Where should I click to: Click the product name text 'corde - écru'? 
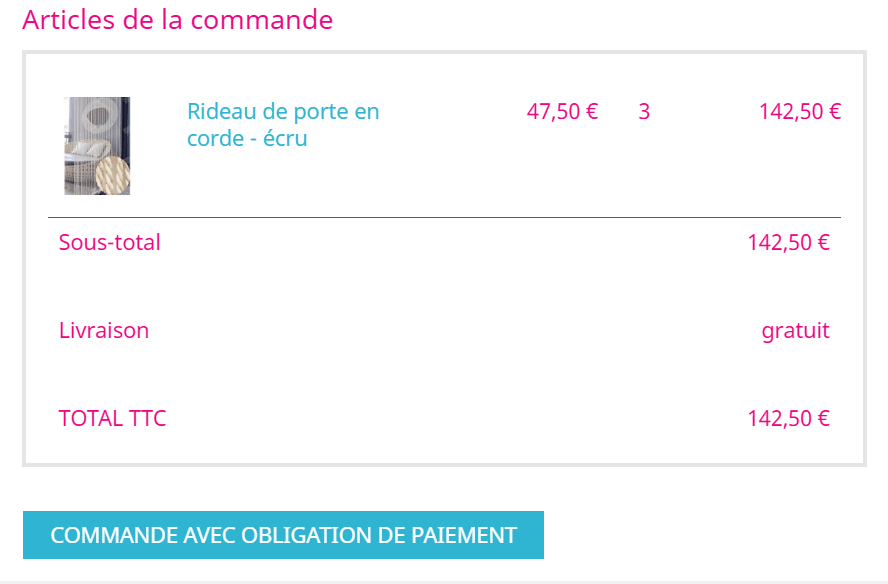click(246, 139)
